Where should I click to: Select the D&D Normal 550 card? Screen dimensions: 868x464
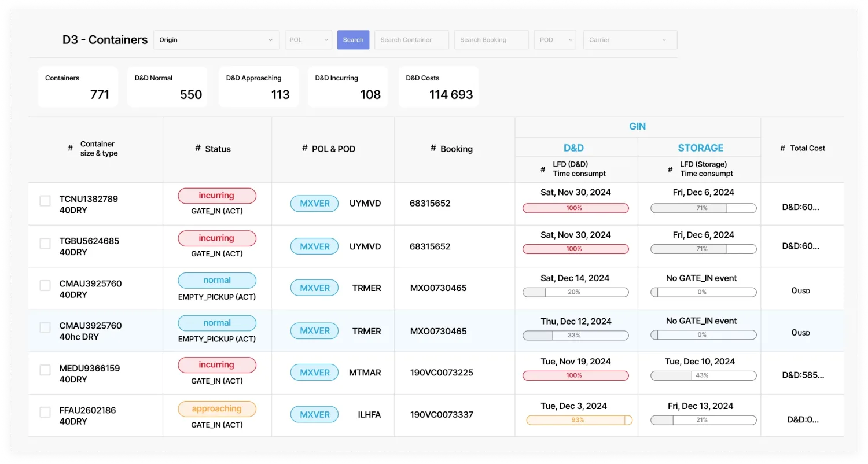(167, 87)
